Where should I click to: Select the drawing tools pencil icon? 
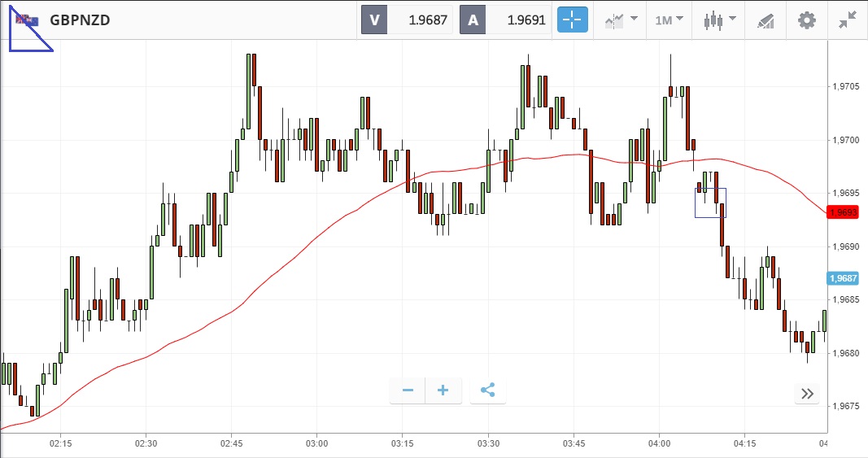765,20
